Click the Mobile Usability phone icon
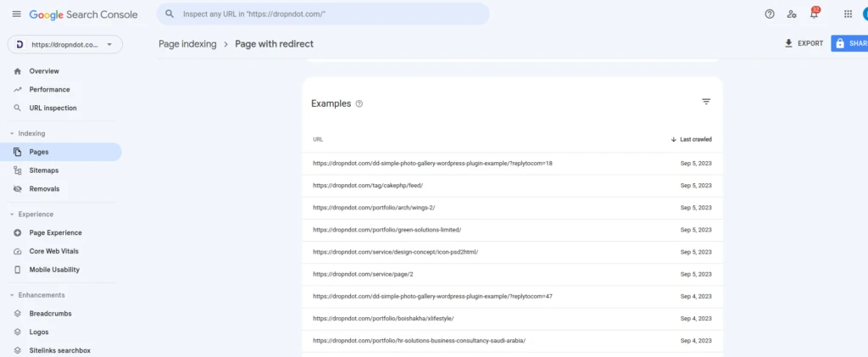This screenshot has height=357, width=868. 17,270
